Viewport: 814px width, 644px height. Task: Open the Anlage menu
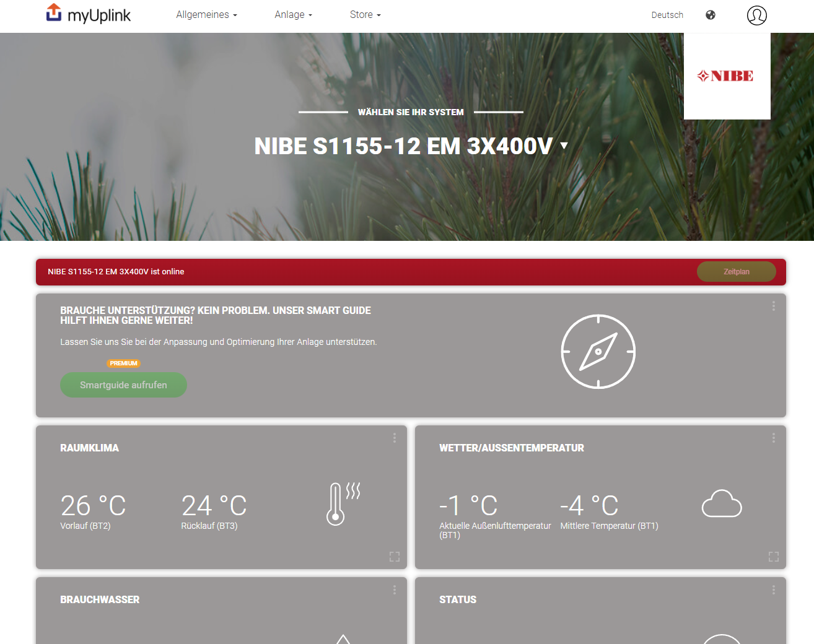point(293,15)
